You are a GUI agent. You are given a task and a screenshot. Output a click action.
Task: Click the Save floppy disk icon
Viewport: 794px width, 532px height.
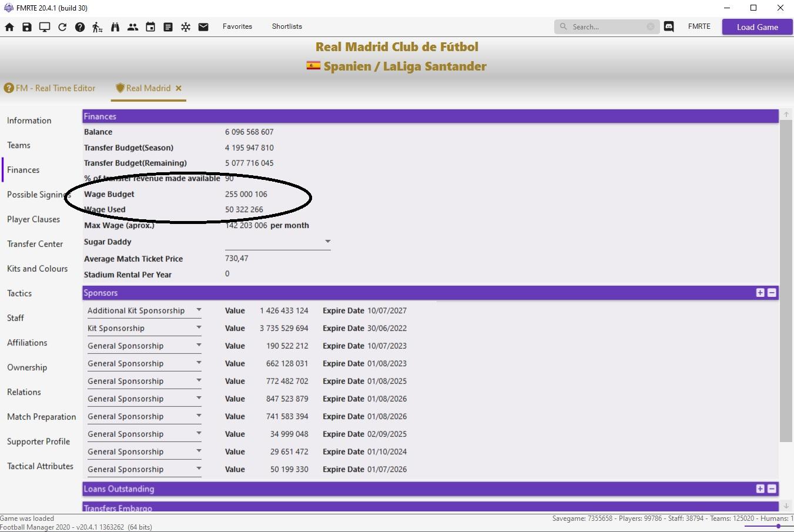pyautogui.click(x=27, y=27)
